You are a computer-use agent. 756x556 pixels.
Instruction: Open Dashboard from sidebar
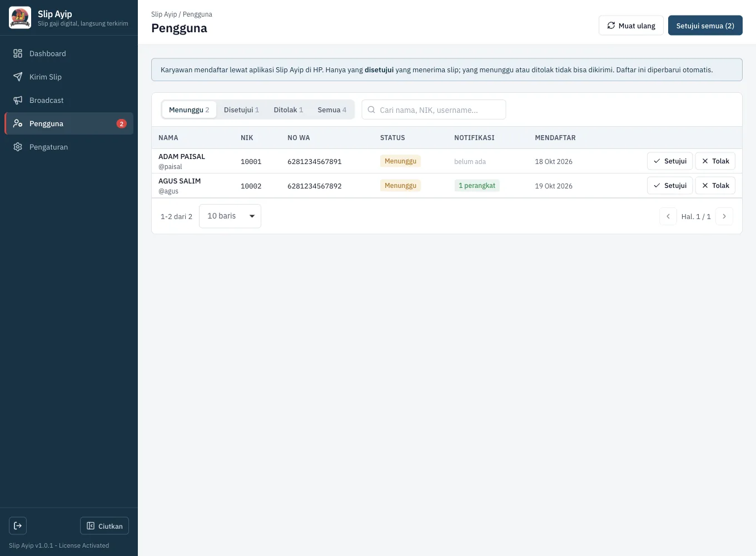(x=69, y=53)
